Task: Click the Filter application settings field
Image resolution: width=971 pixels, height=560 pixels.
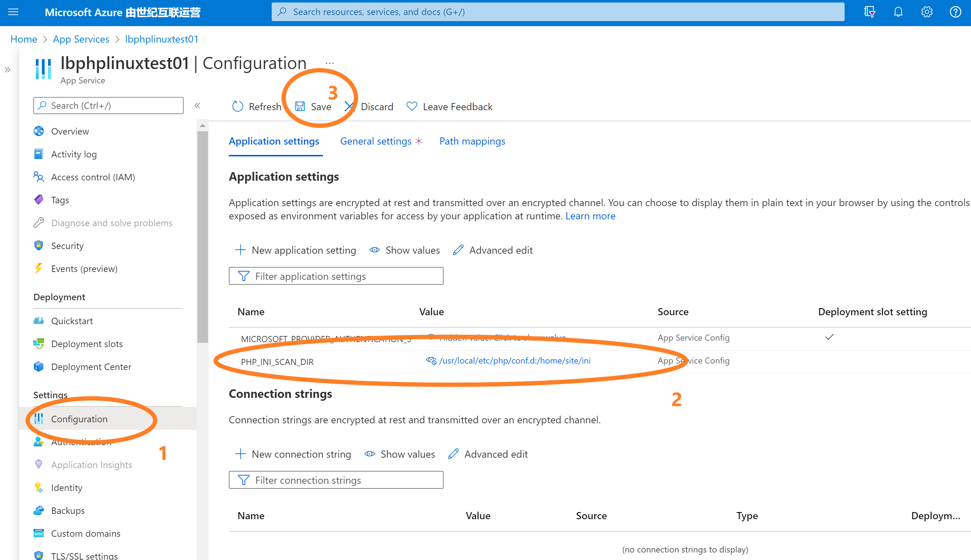Action: tap(335, 276)
